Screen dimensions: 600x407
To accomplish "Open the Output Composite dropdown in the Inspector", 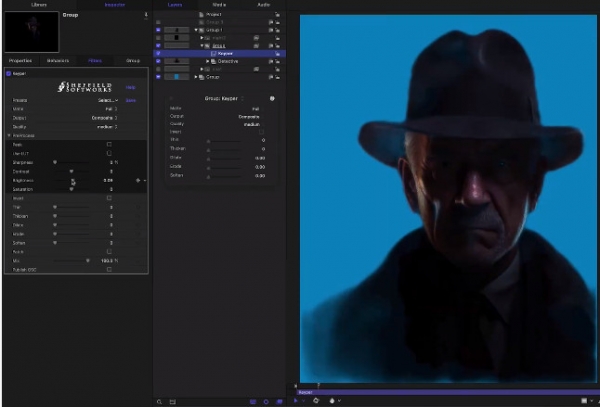I will pyautogui.click(x=104, y=118).
